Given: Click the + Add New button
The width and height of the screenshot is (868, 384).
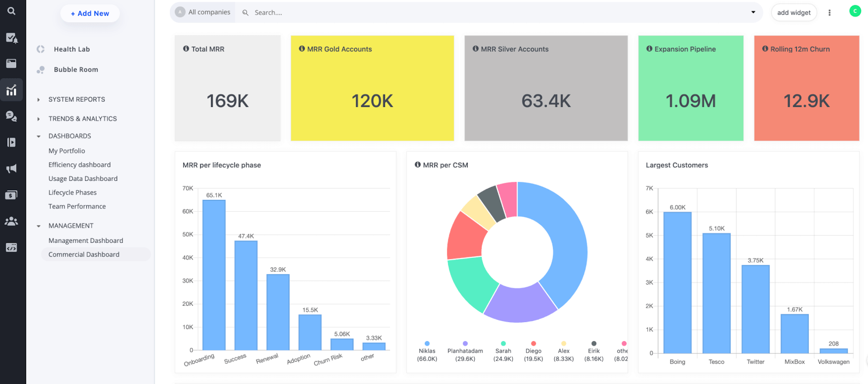Looking at the screenshot, I should coord(90,14).
